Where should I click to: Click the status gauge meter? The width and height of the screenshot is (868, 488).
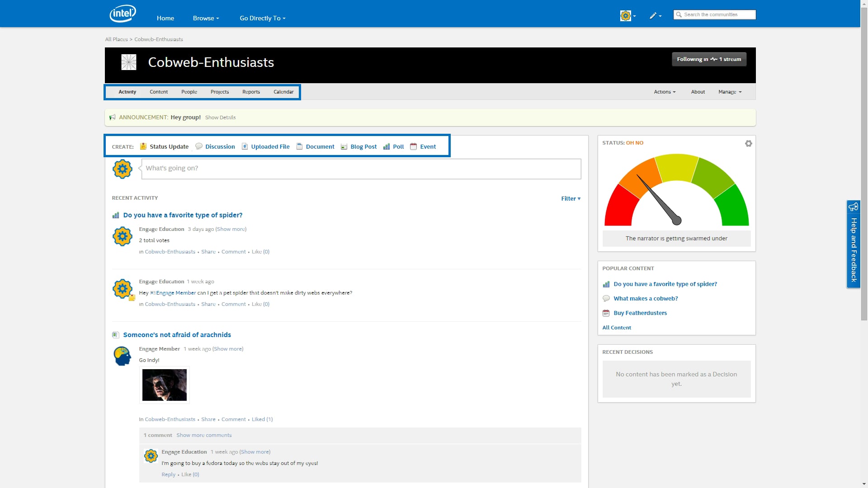click(x=676, y=190)
